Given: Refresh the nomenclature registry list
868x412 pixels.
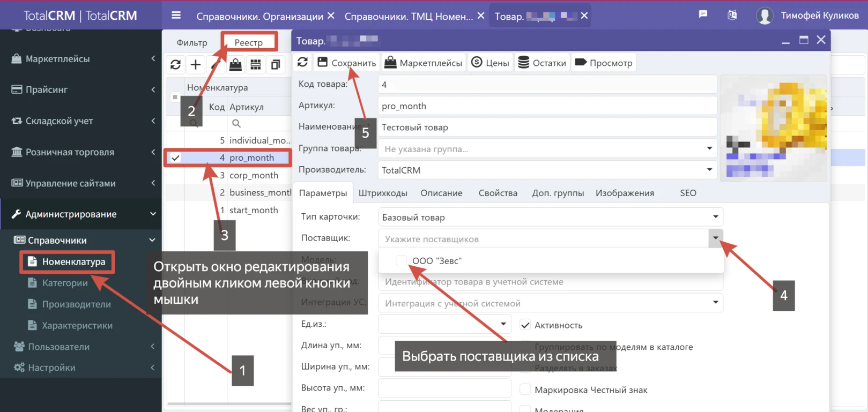Looking at the screenshot, I should coord(175,65).
